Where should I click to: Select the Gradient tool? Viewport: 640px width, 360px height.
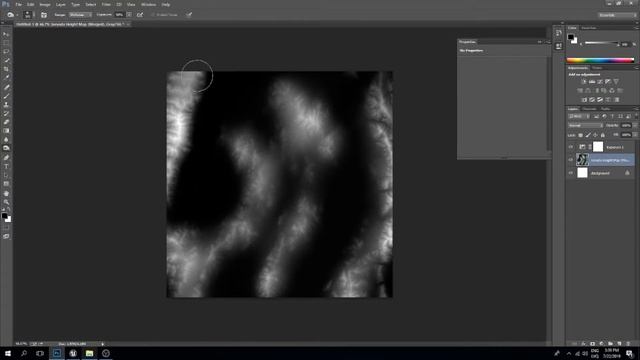6,131
